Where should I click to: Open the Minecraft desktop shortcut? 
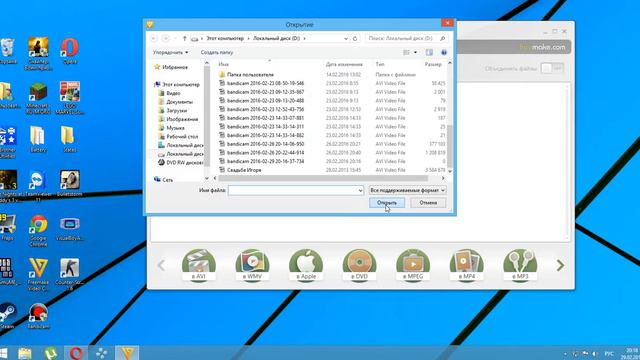pyautogui.click(x=38, y=98)
